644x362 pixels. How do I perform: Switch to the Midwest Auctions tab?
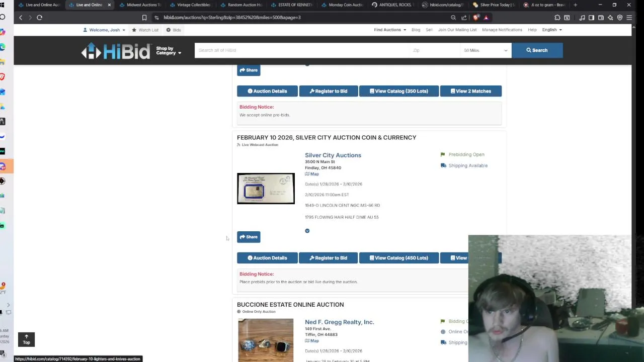coord(140,5)
